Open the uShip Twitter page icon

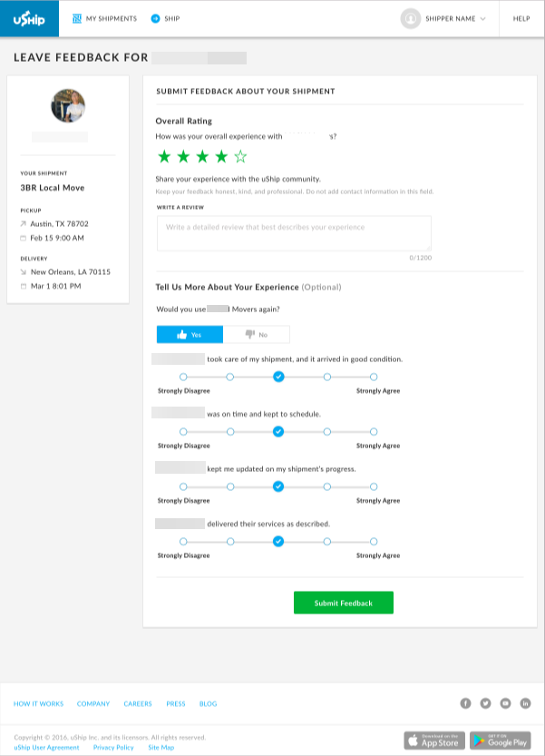pos(486,703)
